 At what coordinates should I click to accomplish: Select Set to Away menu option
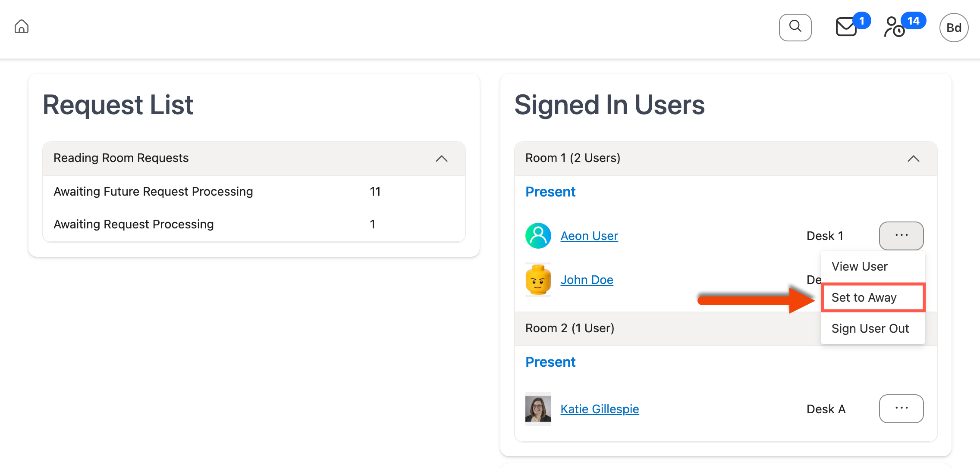[864, 298]
